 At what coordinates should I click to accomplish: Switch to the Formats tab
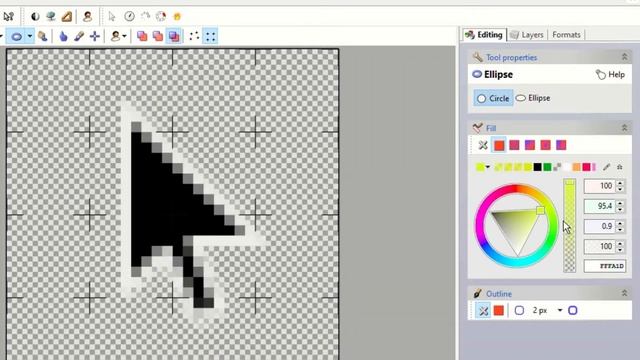566,35
